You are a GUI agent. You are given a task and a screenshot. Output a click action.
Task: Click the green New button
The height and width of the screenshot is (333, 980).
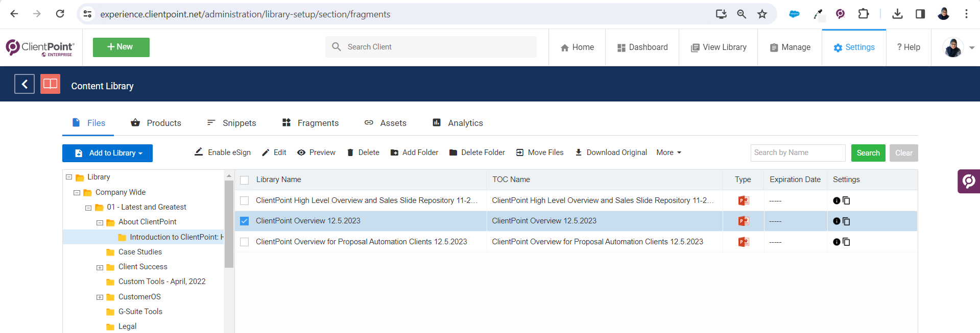[121, 47]
